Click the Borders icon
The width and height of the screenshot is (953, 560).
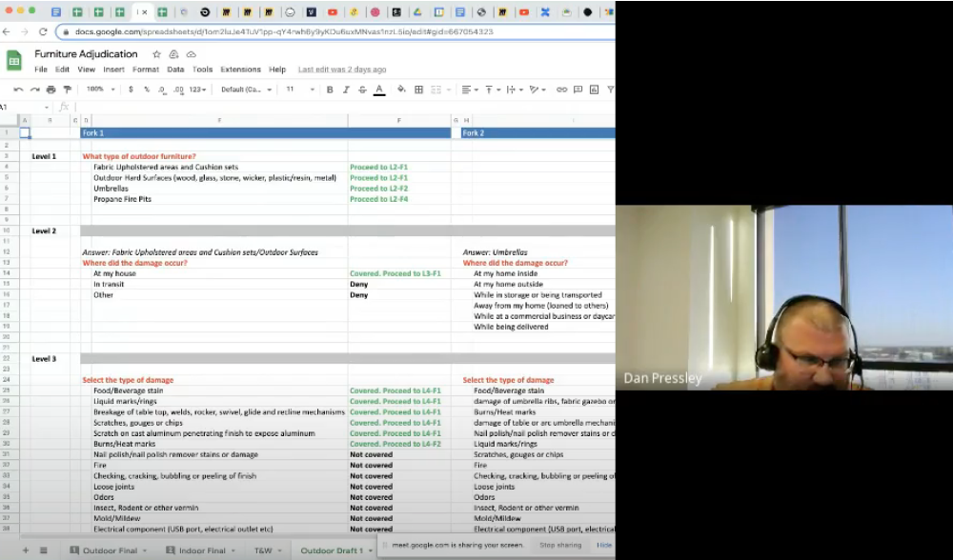pyautogui.click(x=419, y=90)
